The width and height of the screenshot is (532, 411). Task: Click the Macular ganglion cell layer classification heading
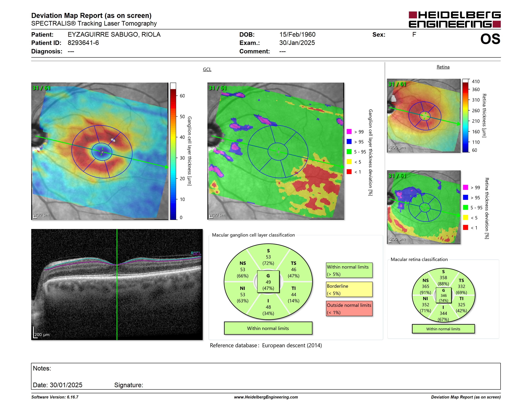253,235
